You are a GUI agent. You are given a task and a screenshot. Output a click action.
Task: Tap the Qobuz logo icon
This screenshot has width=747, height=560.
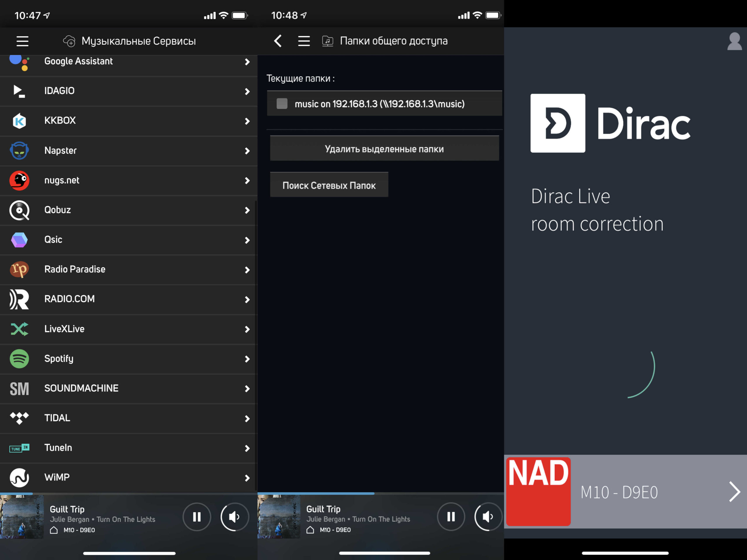[x=19, y=210]
